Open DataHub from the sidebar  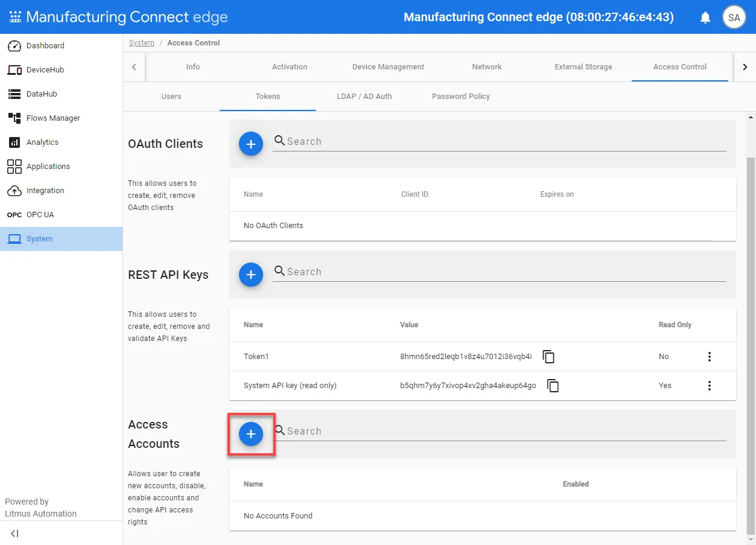point(61,94)
